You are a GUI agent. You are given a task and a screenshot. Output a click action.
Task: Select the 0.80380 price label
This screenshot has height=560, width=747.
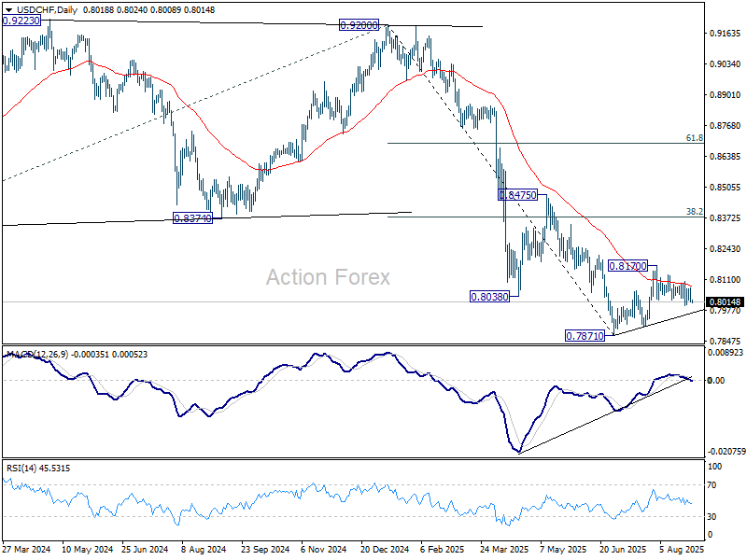point(488,296)
